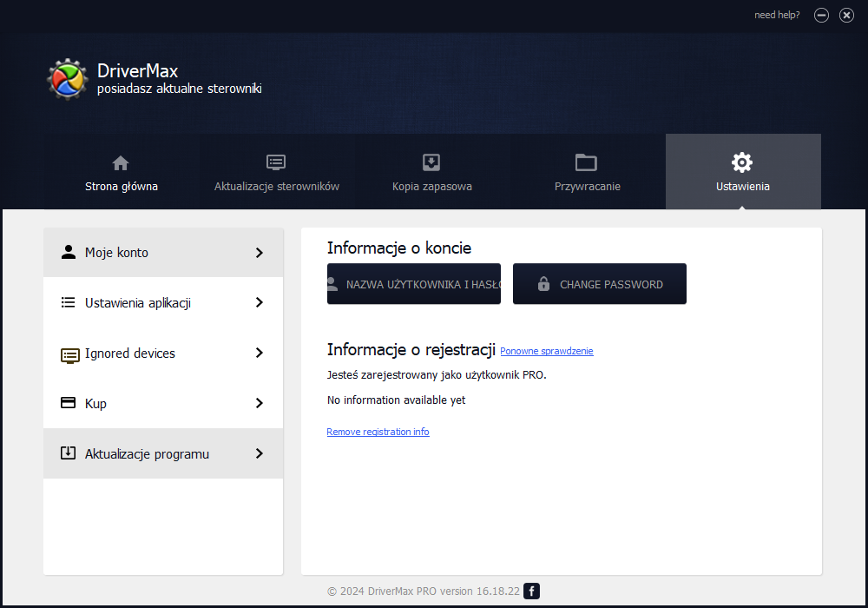
Task: Open the Aktualizacje sterowników tab
Action: click(277, 172)
